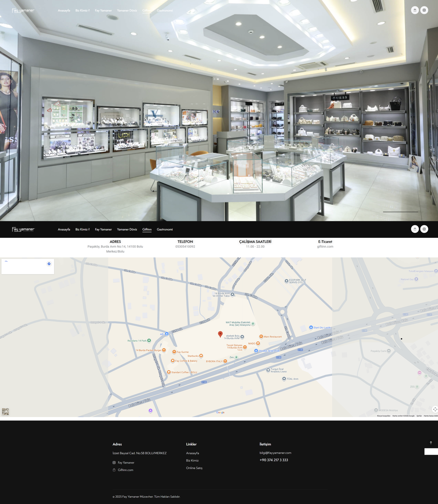Go to Gastronomi in sticky navbar
The height and width of the screenshot is (504, 438).
[x=165, y=229]
